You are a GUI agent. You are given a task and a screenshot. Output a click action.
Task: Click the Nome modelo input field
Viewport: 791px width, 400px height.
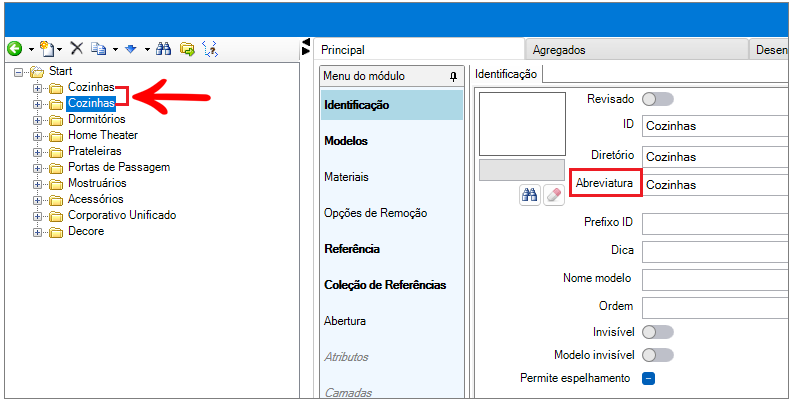(x=715, y=279)
